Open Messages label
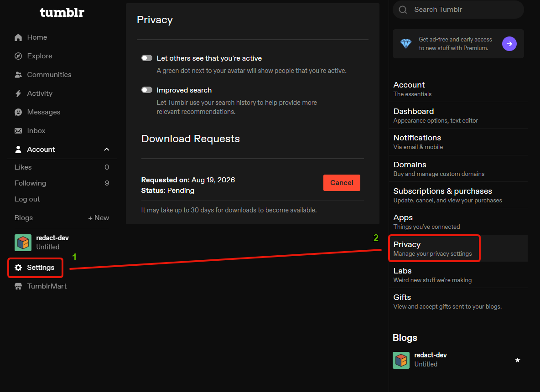The image size is (540, 392). pyautogui.click(x=44, y=112)
